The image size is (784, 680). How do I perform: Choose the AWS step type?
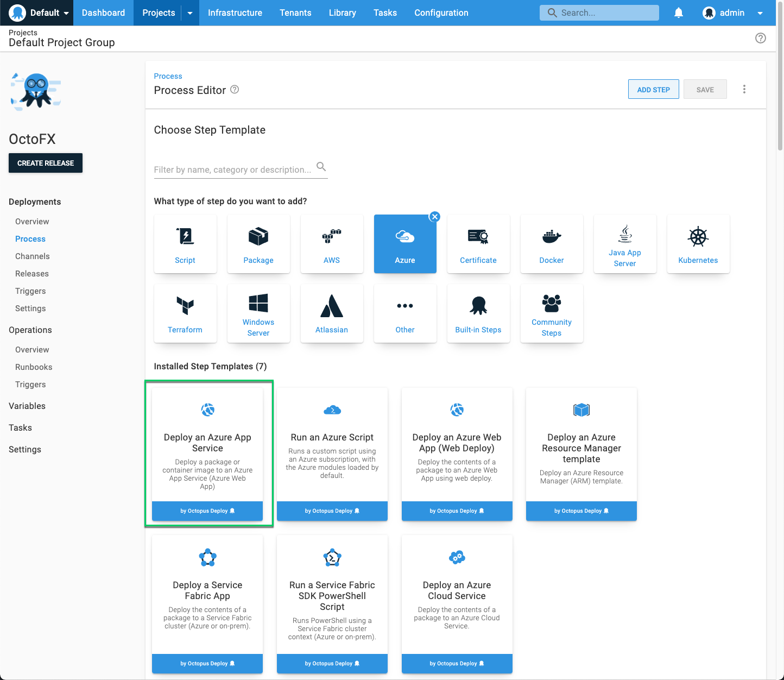(332, 243)
